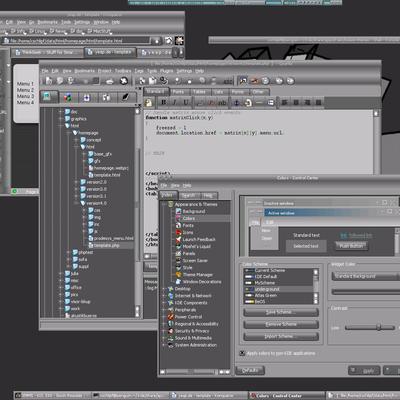Viewport: 400px width, 400px height.
Task: Open the Plugins menu in the Quanta menu bar
Action: pyautogui.click(x=166, y=71)
